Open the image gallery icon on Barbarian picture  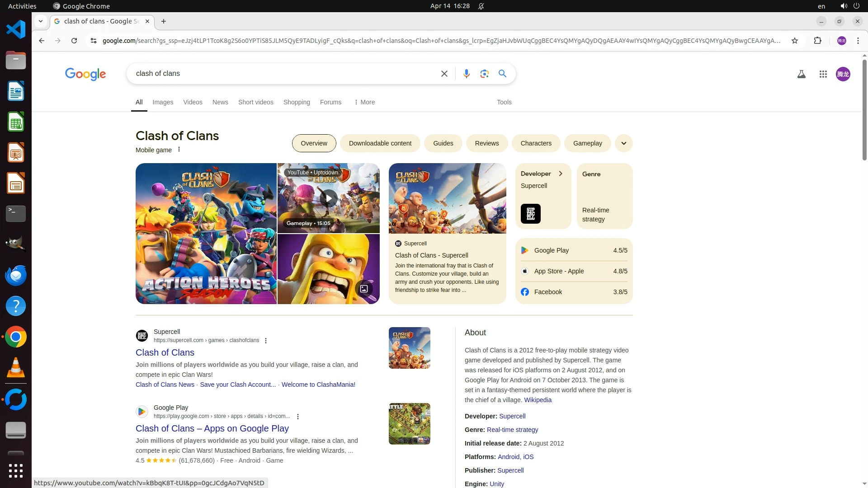coord(364,288)
